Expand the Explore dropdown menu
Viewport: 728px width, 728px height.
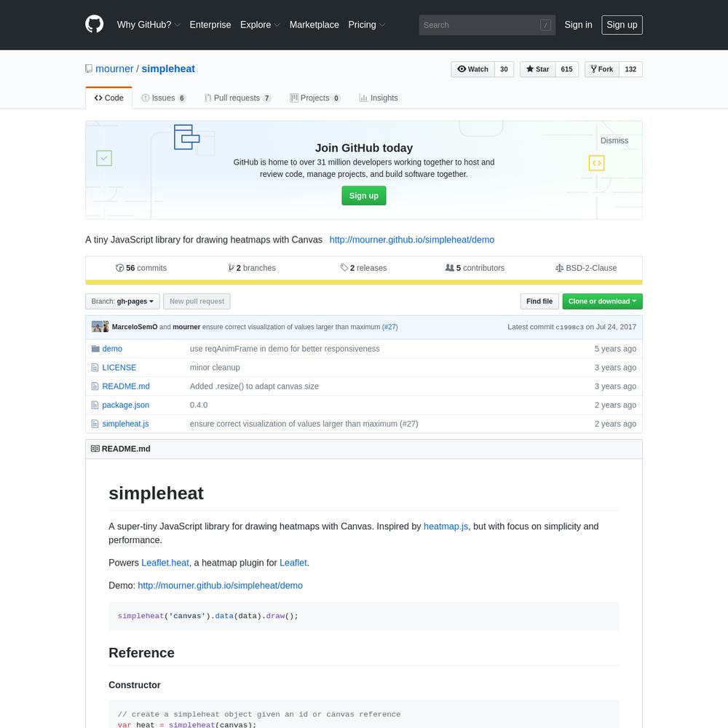click(x=260, y=25)
